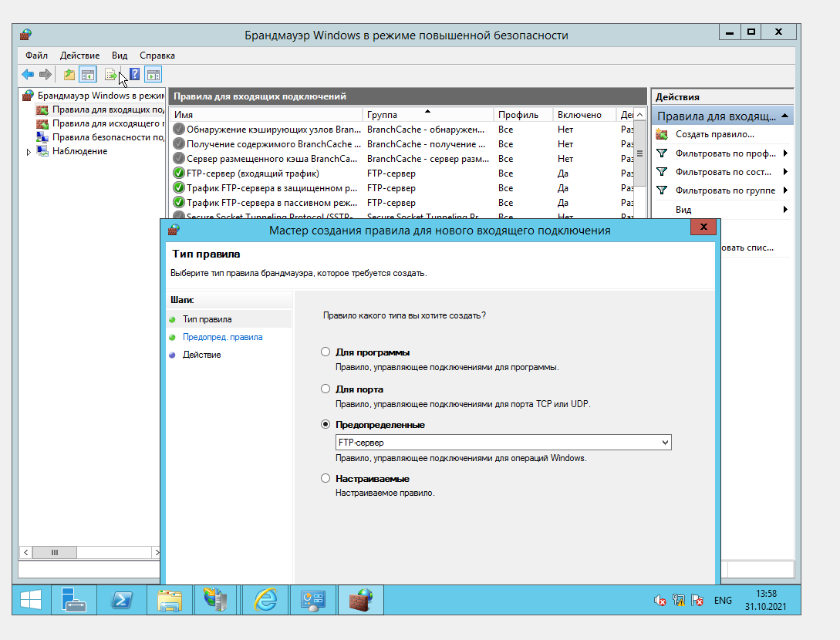Click the firewall app icon in the taskbar
The height and width of the screenshot is (640, 840).
coord(360,600)
